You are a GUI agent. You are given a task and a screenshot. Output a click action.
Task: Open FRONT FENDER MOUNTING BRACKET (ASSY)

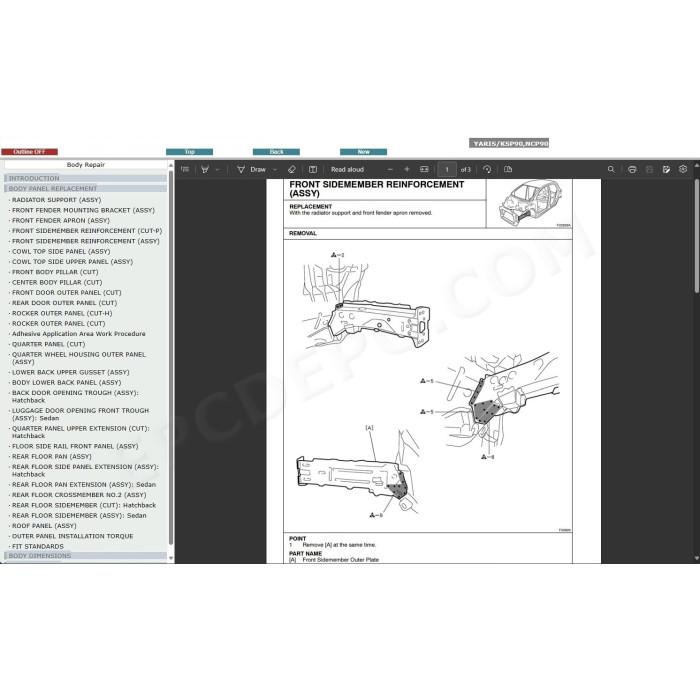(x=83, y=210)
